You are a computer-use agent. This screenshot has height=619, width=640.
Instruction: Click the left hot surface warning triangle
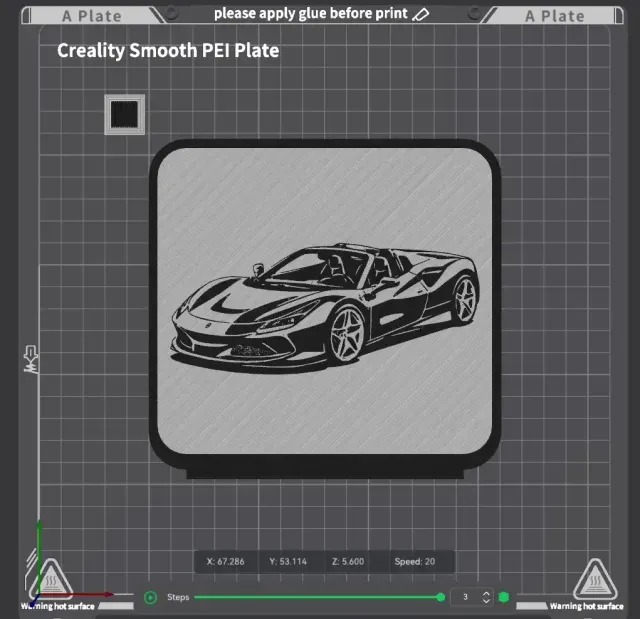click(x=51, y=579)
